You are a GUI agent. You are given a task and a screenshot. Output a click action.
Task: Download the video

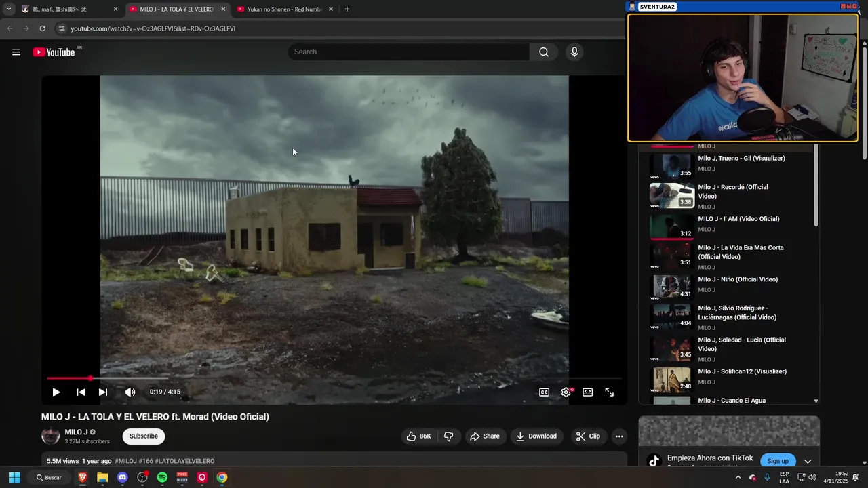[536, 436]
